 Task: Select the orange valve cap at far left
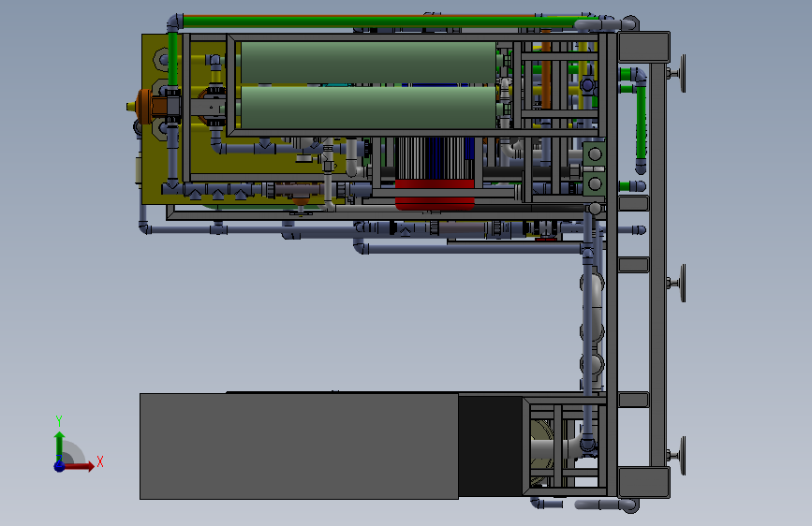pyautogui.click(x=143, y=107)
